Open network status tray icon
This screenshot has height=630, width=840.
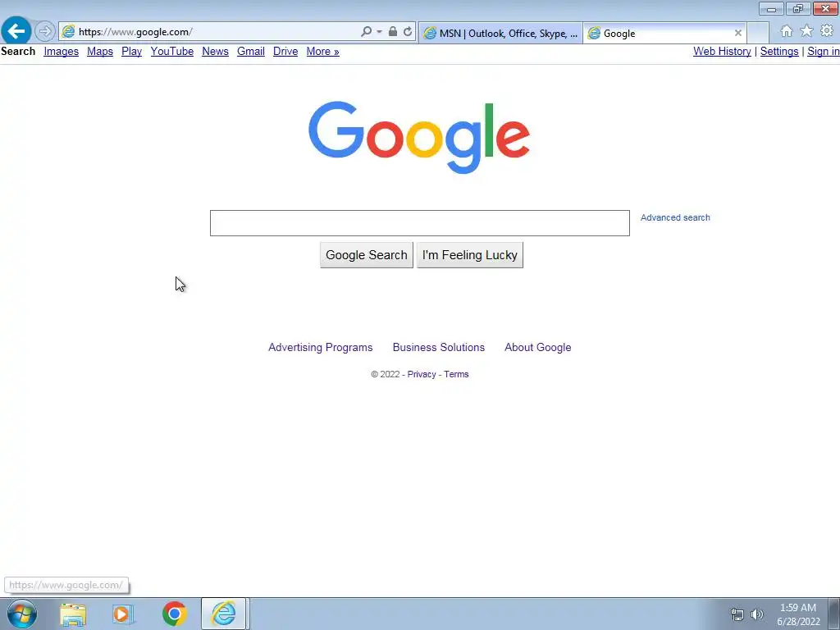click(737, 614)
